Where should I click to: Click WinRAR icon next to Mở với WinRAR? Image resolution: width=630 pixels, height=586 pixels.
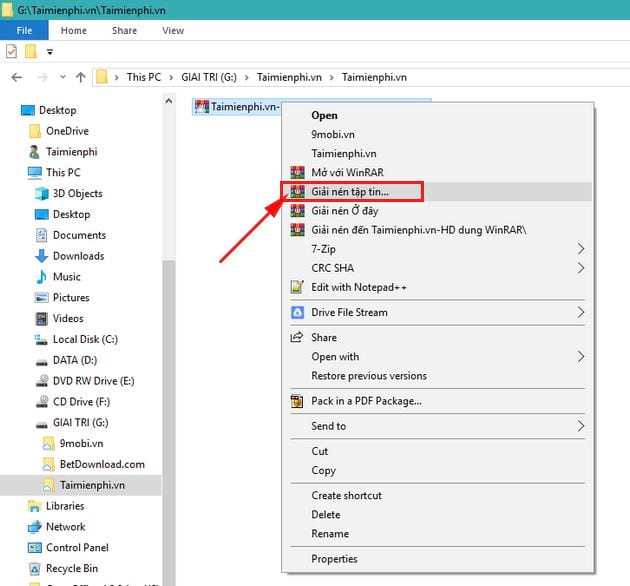pyautogui.click(x=297, y=172)
